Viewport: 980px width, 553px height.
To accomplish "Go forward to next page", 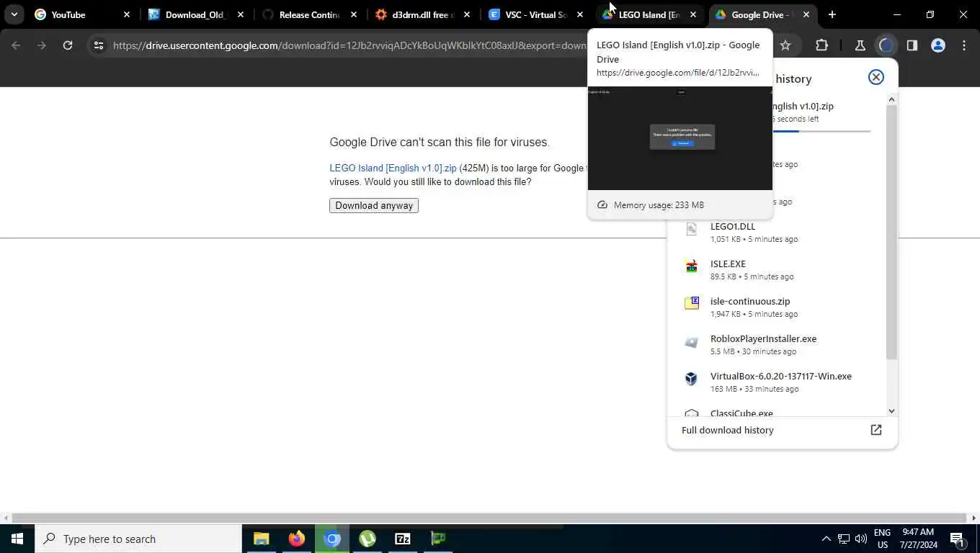I will coord(42,45).
